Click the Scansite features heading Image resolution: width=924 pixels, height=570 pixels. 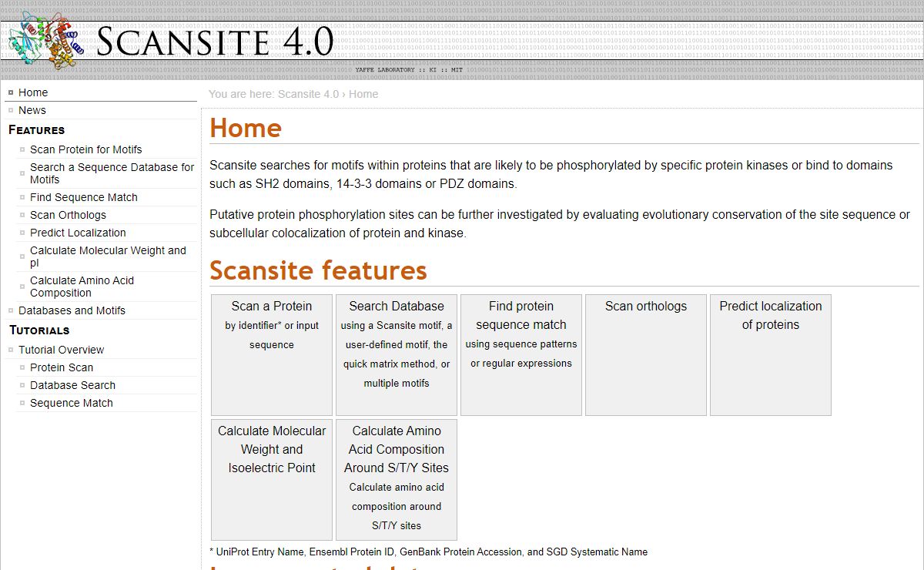pos(318,270)
